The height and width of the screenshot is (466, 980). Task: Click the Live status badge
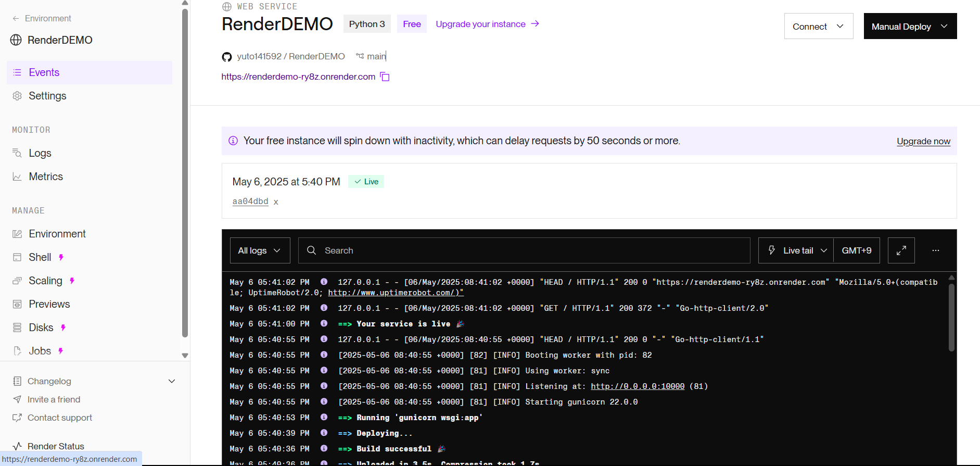[366, 182]
